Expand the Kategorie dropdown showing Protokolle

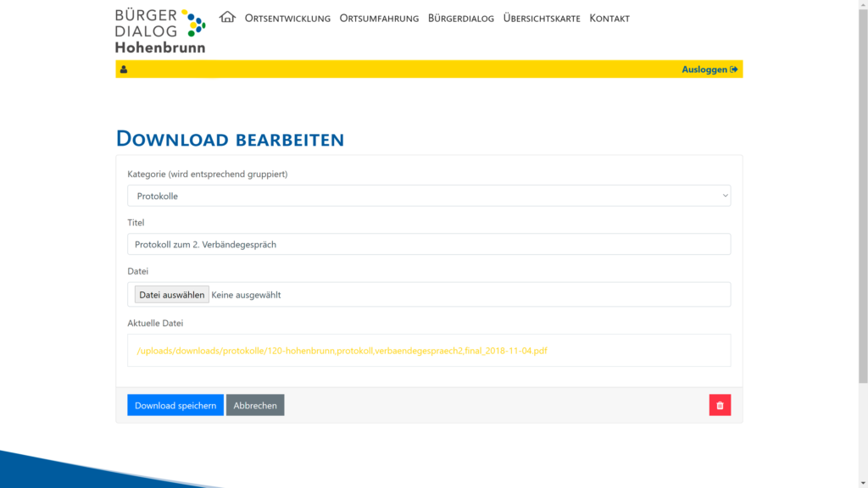coord(429,196)
